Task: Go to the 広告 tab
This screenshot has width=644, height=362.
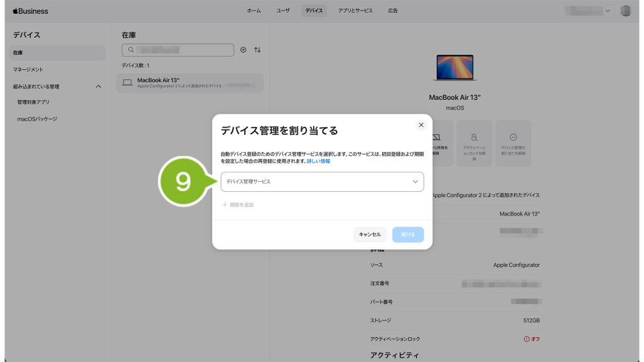Action: pos(392,11)
